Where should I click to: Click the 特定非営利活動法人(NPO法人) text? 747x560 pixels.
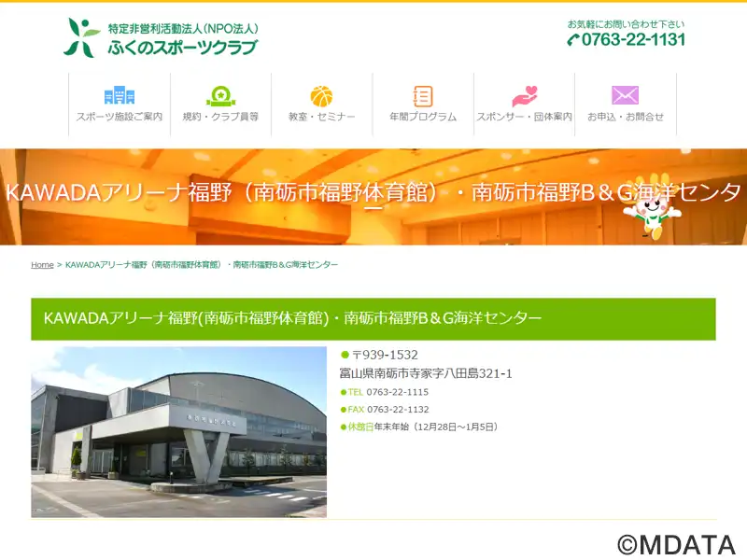pyautogui.click(x=183, y=29)
